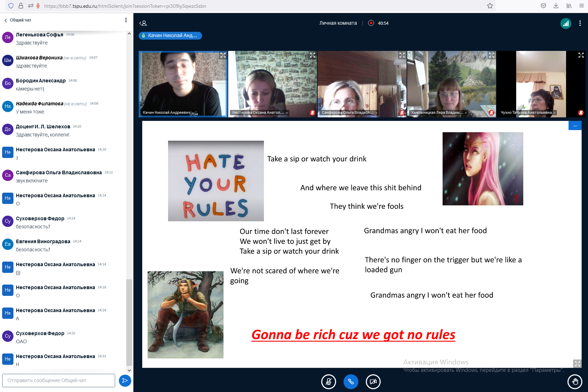Screen dimensions: 588x392
Task: Click message 'камеры нет('
Action: tap(30, 89)
